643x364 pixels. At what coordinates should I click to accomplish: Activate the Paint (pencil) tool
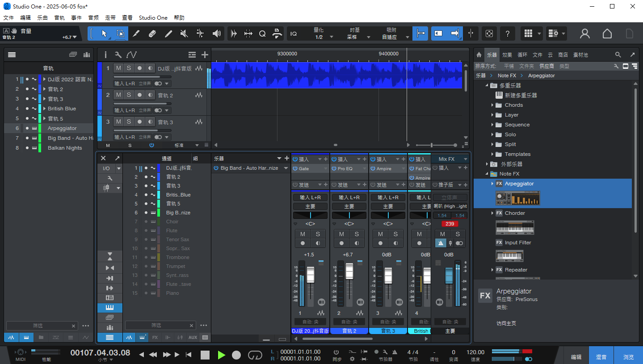pos(168,33)
